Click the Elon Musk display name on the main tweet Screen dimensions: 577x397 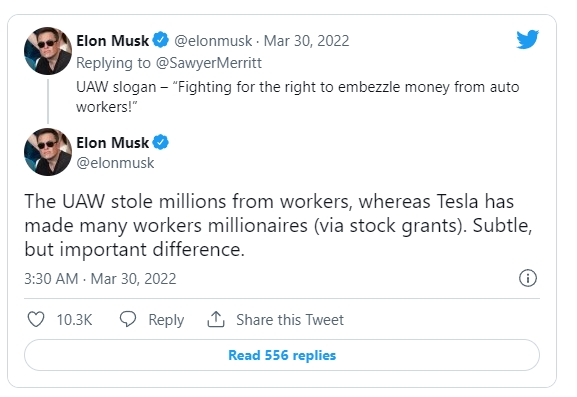tap(112, 142)
